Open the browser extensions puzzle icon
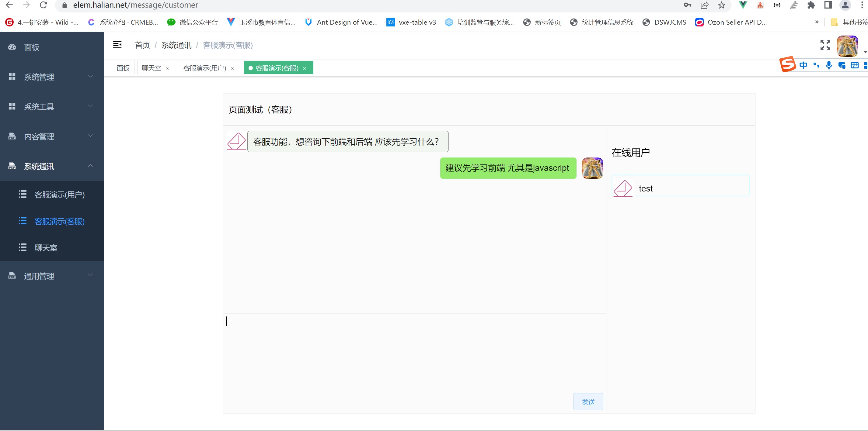This screenshot has height=431, width=868. 811,5
